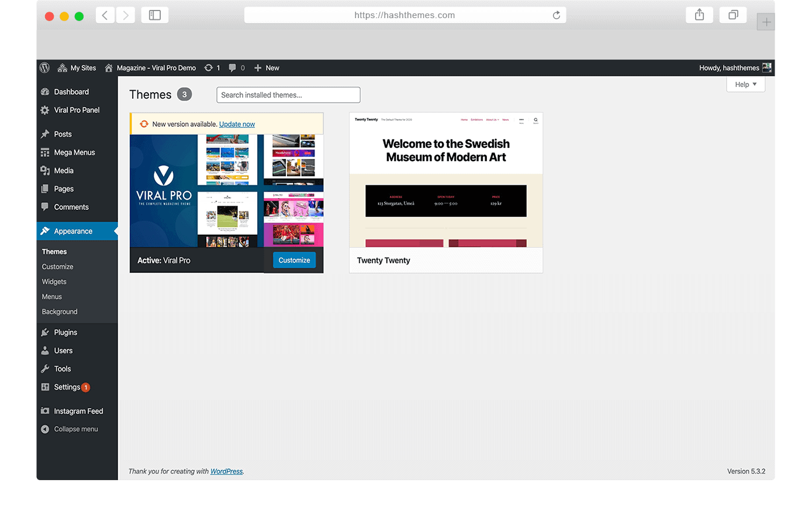Click the plus icon next to New
This screenshot has width=812, height=507.
tap(258, 68)
